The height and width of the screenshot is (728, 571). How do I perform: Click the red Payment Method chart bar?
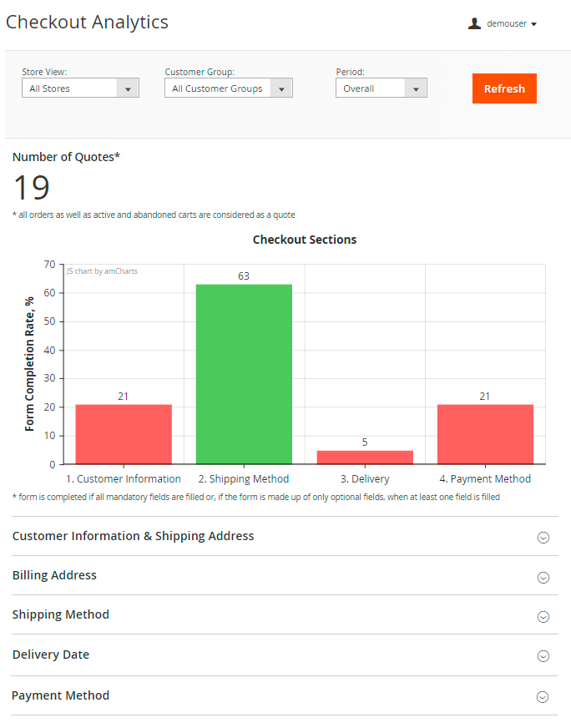(x=485, y=434)
